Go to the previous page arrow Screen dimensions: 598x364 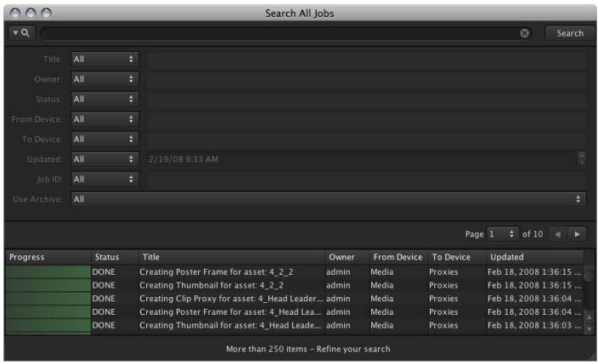pos(557,234)
